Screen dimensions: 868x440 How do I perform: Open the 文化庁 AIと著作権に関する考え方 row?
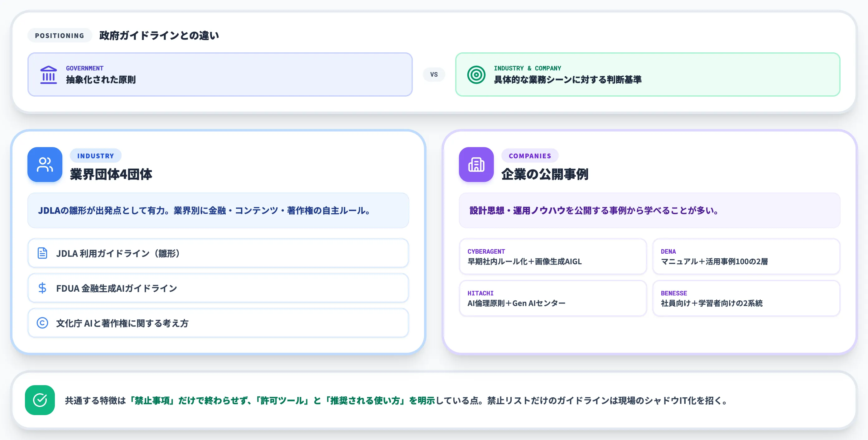click(218, 323)
